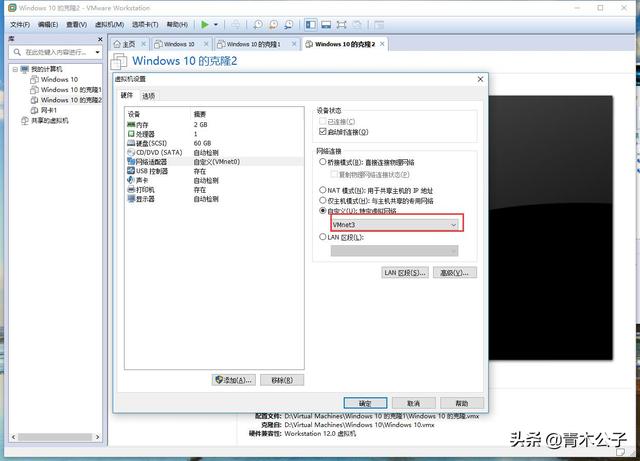Click the 处理器 processor device icon
The width and height of the screenshot is (640, 461).
(131, 134)
